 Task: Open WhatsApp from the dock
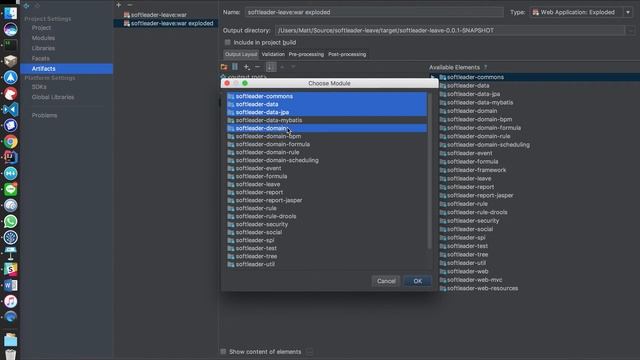tap(11, 222)
